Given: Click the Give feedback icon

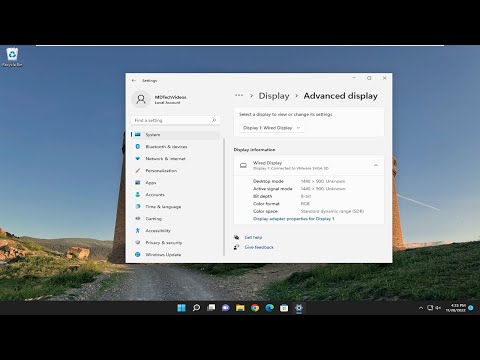Looking at the screenshot, I should point(237,247).
